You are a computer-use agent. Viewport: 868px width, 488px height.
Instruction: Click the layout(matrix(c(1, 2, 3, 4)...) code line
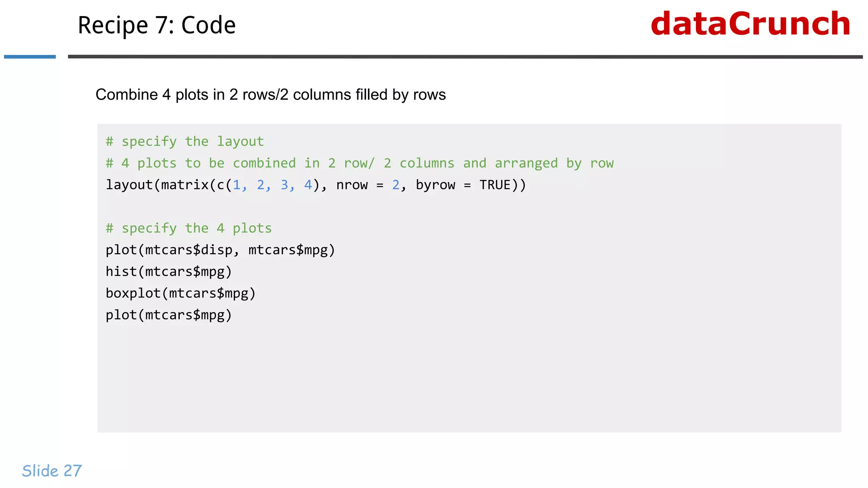point(316,185)
